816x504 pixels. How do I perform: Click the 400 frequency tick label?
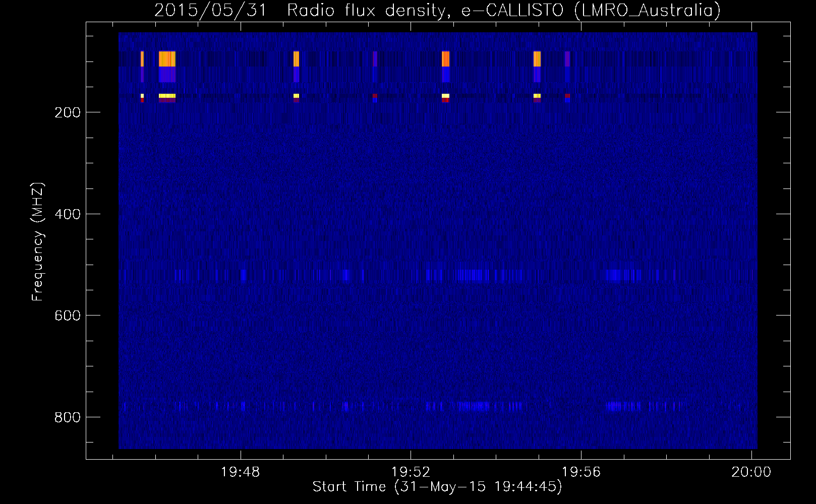point(68,214)
